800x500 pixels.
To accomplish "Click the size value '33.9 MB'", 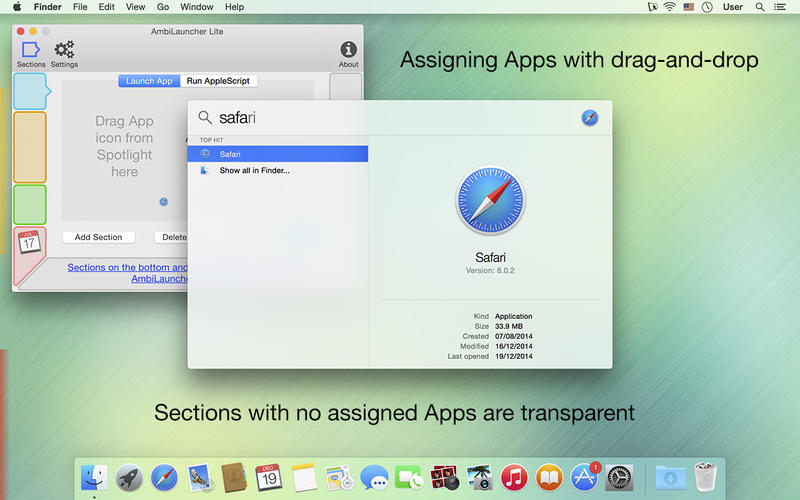I will pos(509,326).
